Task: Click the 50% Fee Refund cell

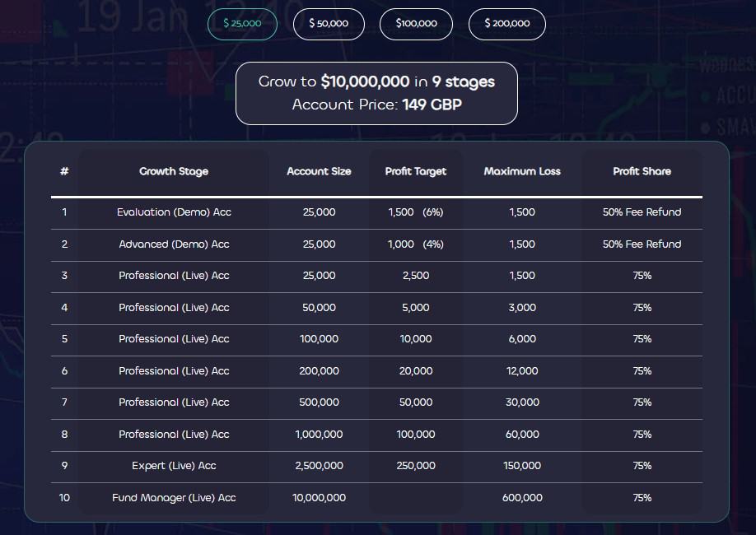Action: (x=642, y=212)
